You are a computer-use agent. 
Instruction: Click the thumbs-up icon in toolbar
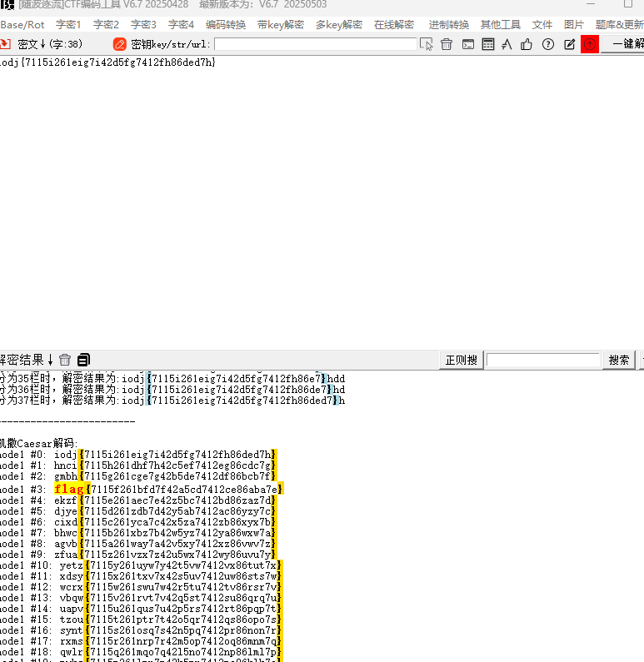[x=527, y=44]
